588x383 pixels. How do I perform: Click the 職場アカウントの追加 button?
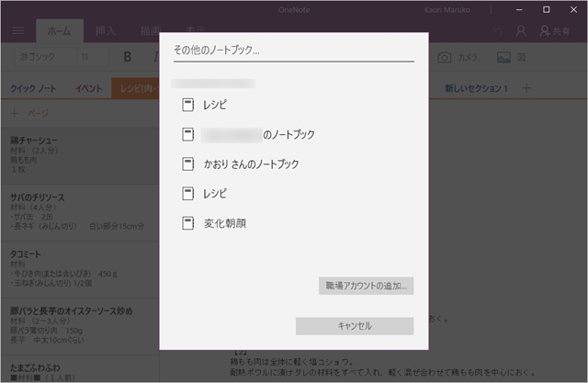point(366,286)
